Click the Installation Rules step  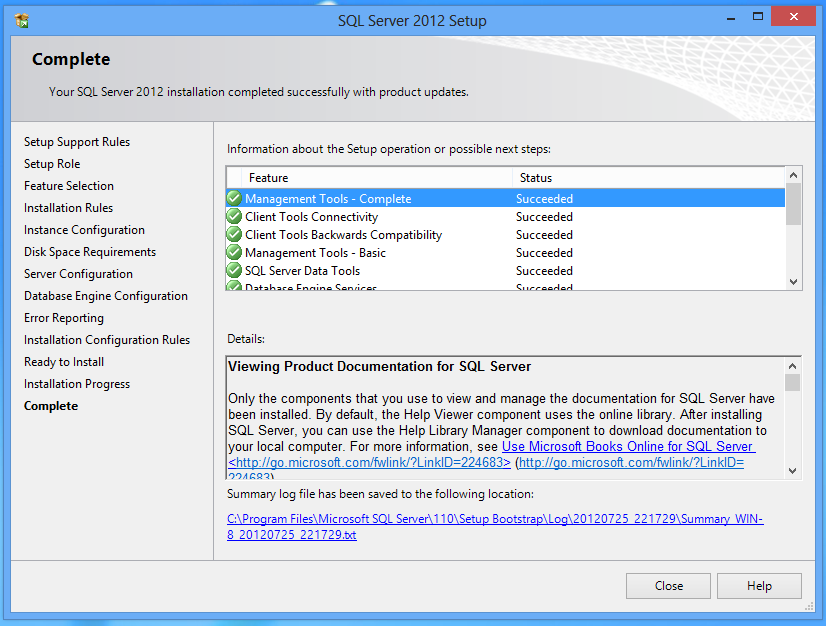(68, 208)
